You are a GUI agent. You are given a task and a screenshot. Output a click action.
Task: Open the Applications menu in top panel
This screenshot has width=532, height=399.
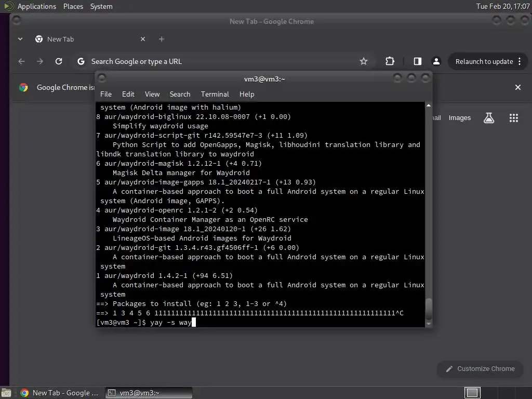(x=37, y=6)
